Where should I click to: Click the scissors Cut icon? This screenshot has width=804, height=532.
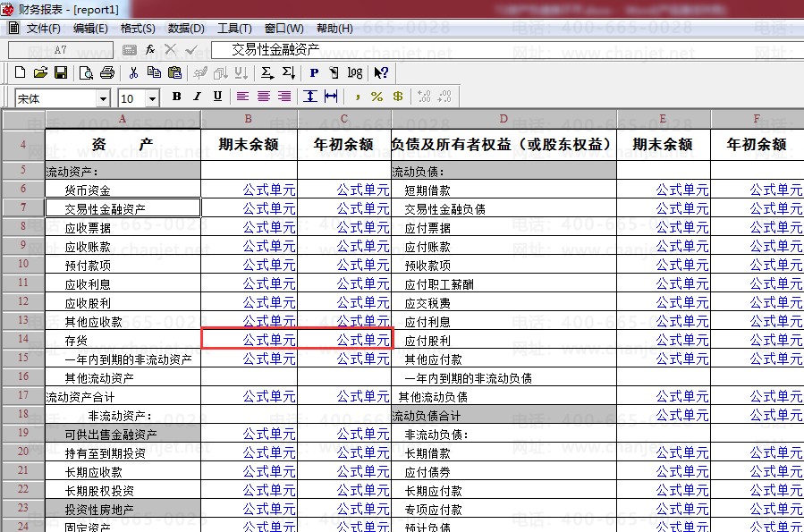pos(133,72)
